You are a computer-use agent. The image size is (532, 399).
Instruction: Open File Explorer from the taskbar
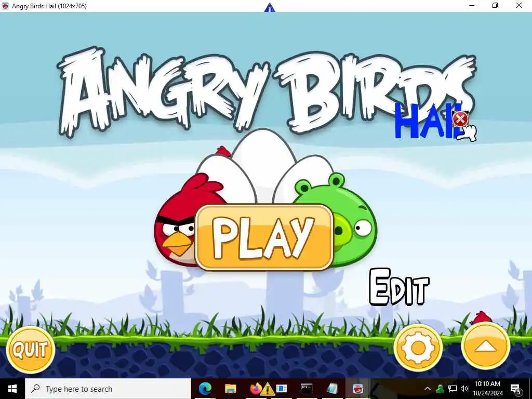[x=230, y=389]
